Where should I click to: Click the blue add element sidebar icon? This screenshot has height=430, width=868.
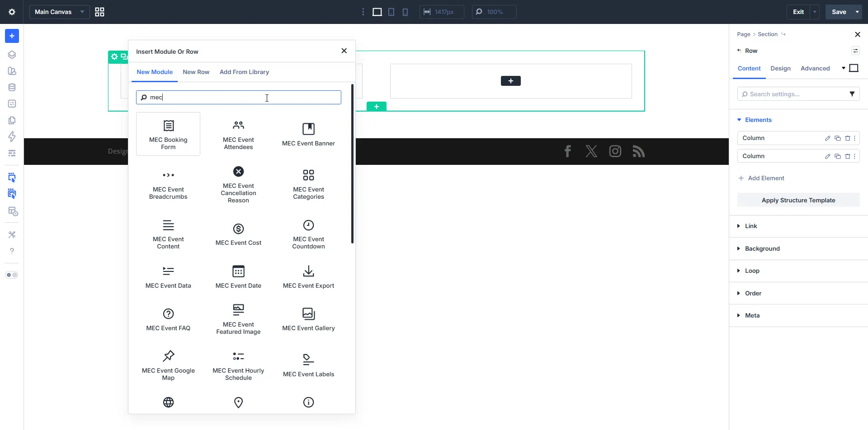(12, 36)
